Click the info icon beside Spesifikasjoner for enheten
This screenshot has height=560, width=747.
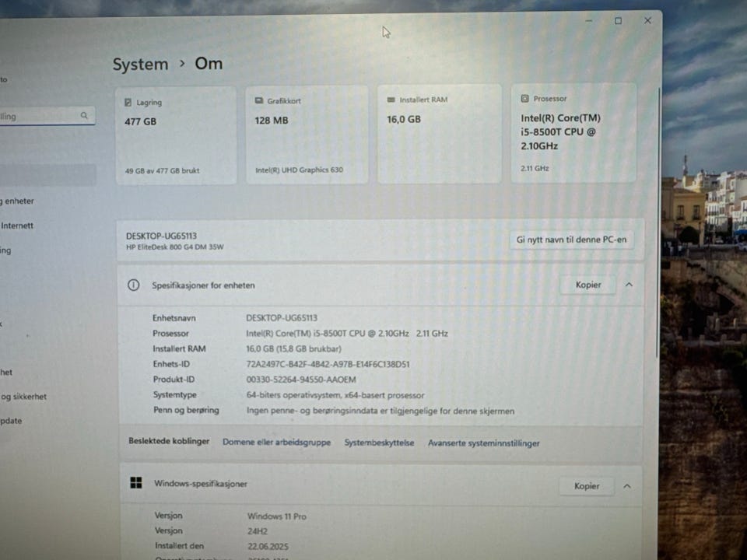coord(133,285)
